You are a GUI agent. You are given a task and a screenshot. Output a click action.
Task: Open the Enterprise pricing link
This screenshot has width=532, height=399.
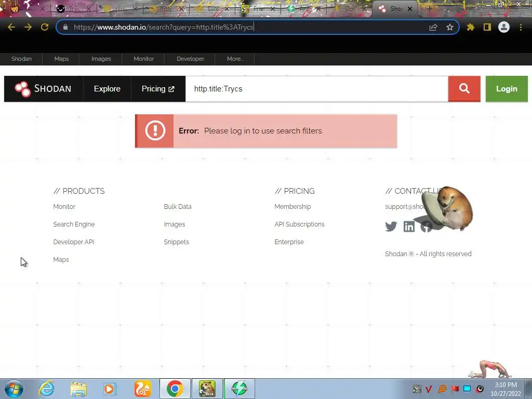(289, 242)
